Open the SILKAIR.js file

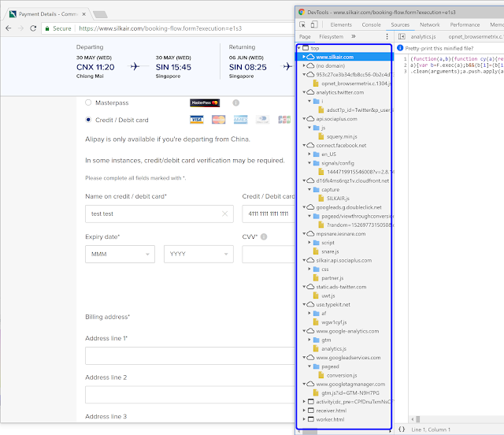(338, 199)
